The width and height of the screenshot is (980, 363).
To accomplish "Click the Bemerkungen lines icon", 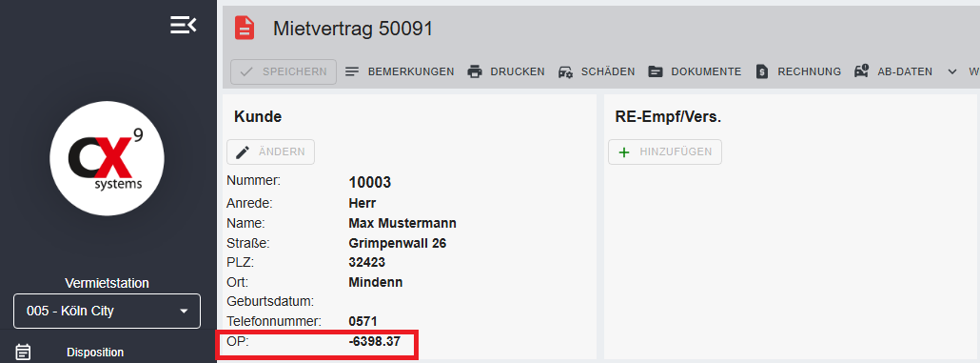I will (x=352, y=72).
